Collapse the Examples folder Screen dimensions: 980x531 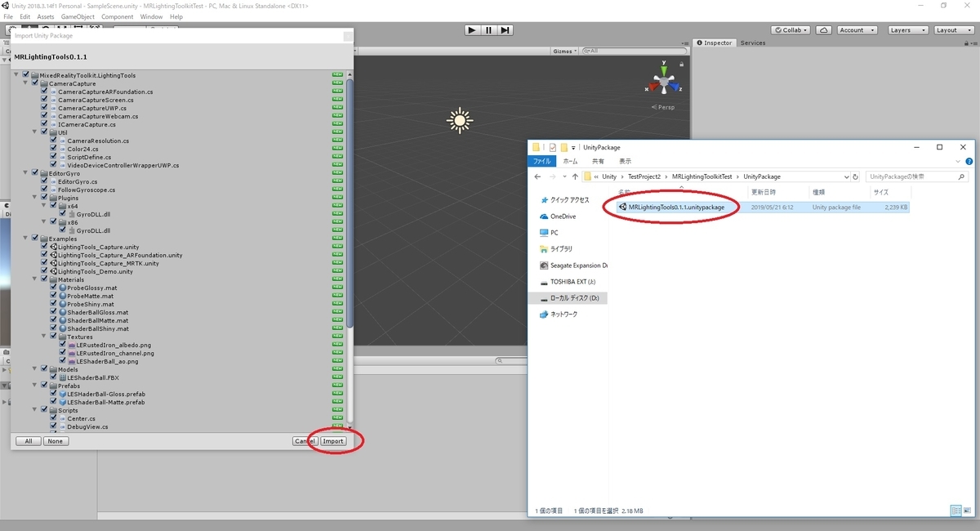pos(26,239)
